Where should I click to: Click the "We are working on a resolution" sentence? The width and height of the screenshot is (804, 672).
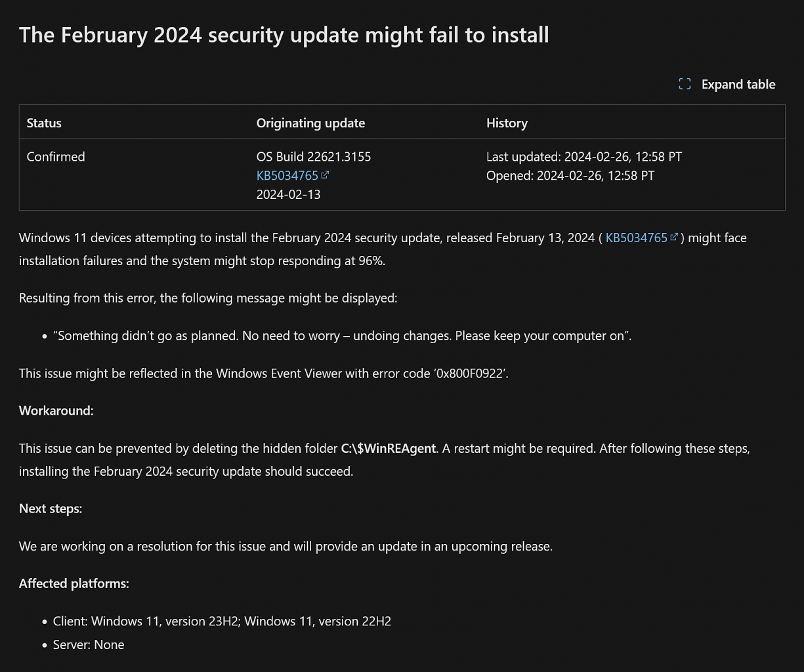point(286,546)
